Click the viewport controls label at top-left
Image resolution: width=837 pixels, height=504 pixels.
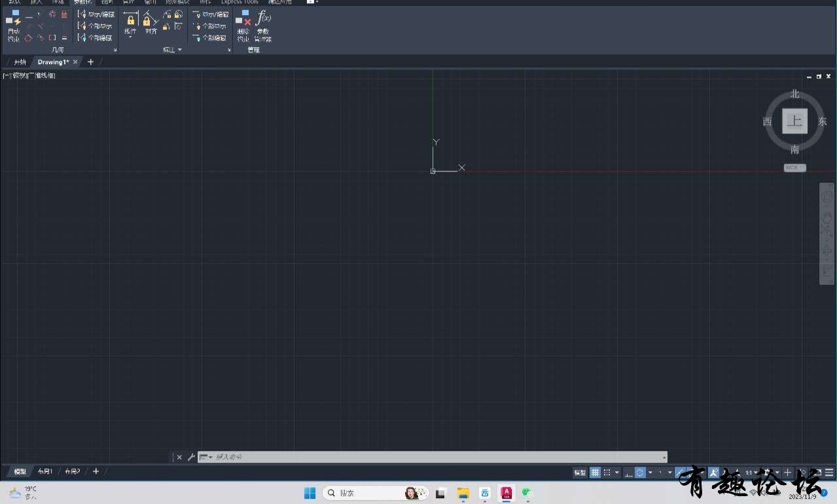[29, 76]
